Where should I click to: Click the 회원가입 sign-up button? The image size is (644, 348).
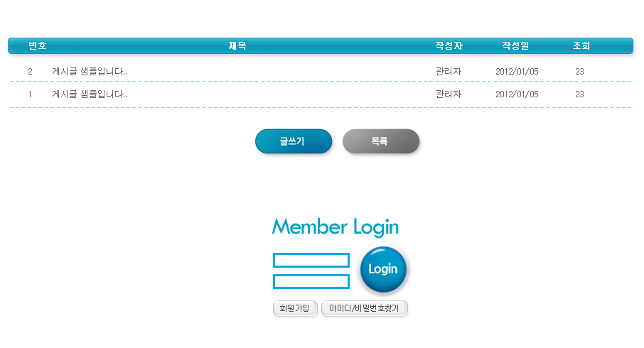click(294, 308)
